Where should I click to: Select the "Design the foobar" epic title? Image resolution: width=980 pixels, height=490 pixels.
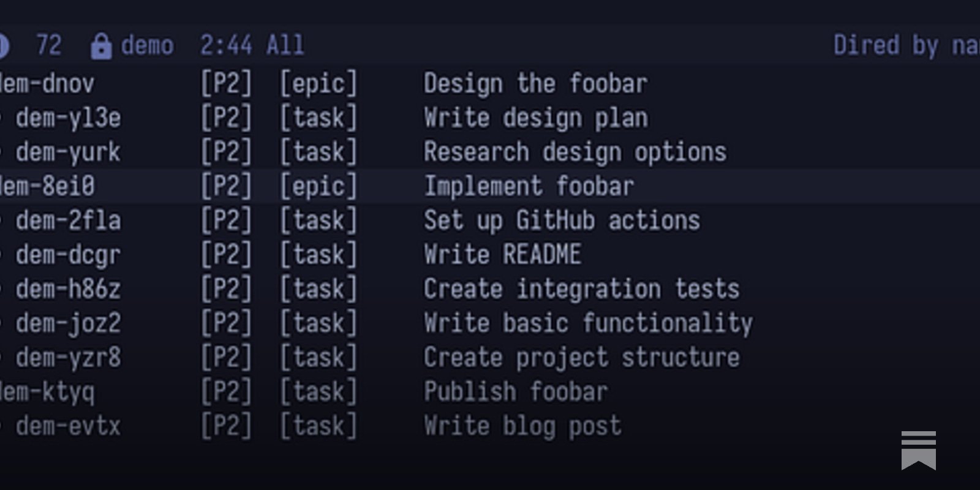pyautogui.click(x=535, y=84)
